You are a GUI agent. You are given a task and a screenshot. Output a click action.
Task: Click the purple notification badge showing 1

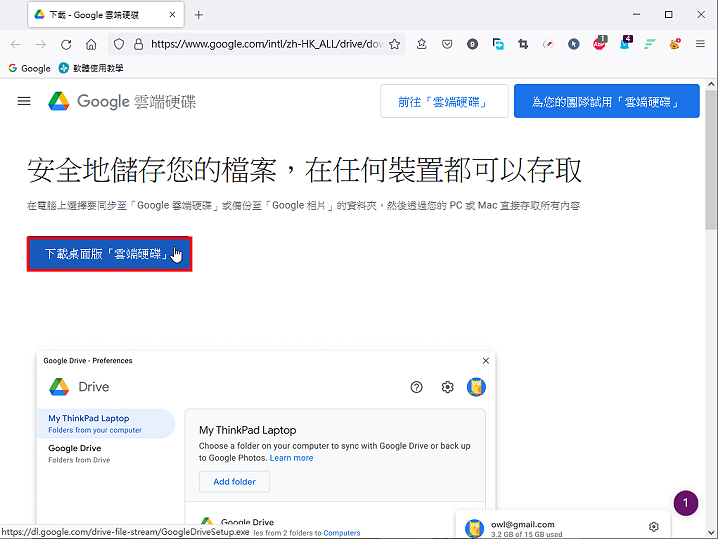click(x=685, y=503)
